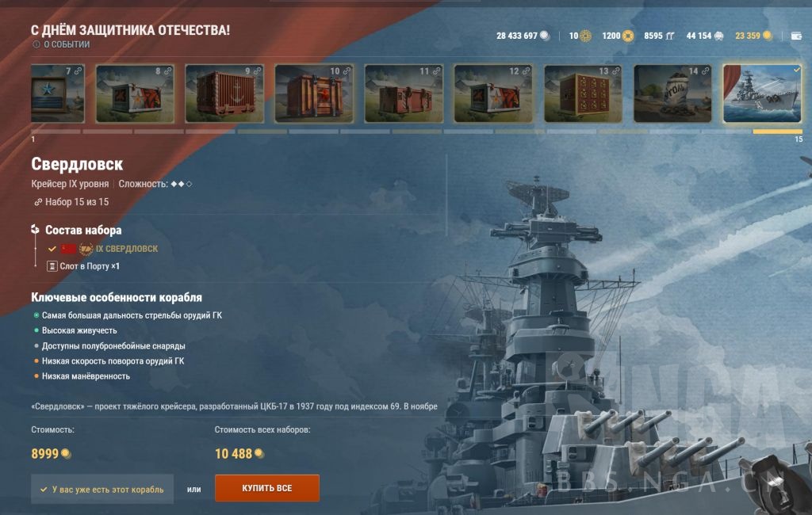The image size is (812, 515).
Task: Select the Sverdlovsk ship bundle thumbnail
Action: click(x=762, y=93)
